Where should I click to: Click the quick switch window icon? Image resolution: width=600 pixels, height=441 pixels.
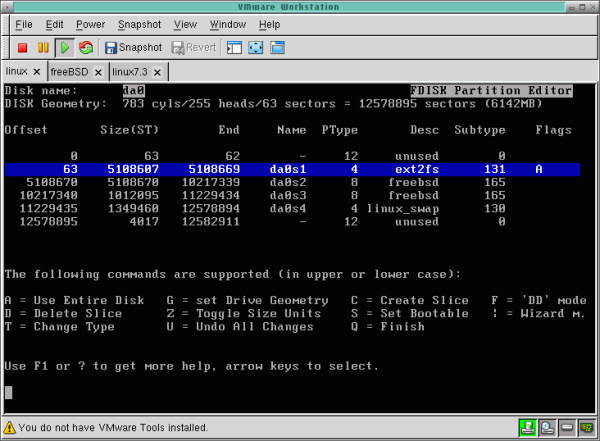tap(277, 47)
